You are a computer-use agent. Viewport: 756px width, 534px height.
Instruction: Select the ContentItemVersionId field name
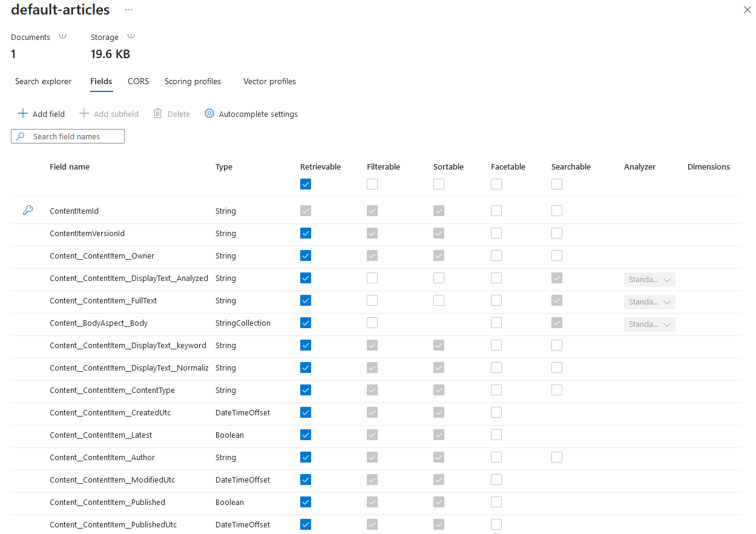87,233
